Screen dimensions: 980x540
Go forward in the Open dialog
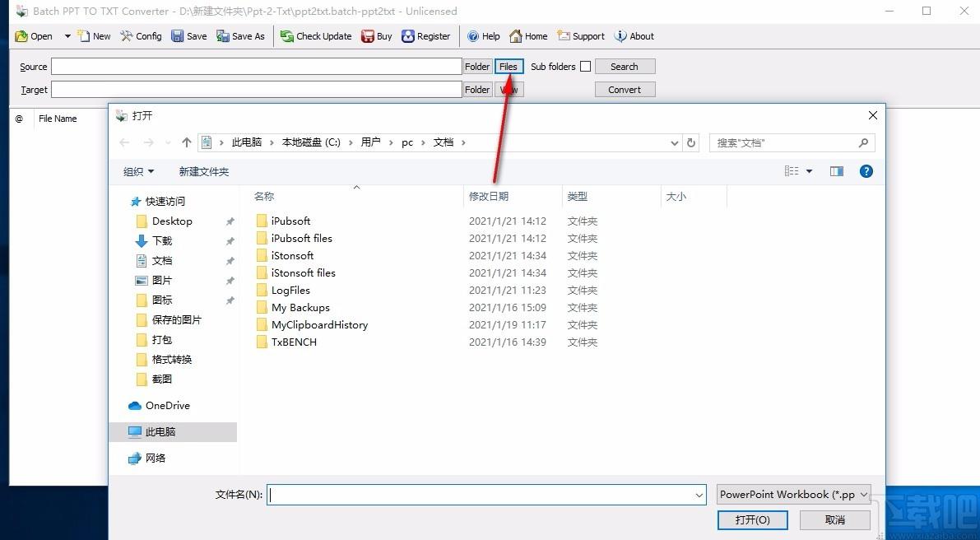(148, 142)
